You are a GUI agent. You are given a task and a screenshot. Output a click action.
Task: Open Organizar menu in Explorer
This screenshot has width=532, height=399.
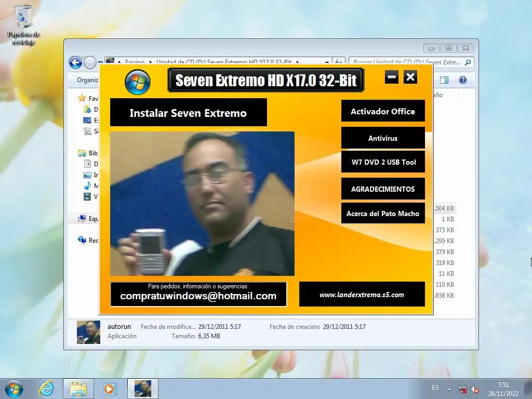click(x=87, y=80)
